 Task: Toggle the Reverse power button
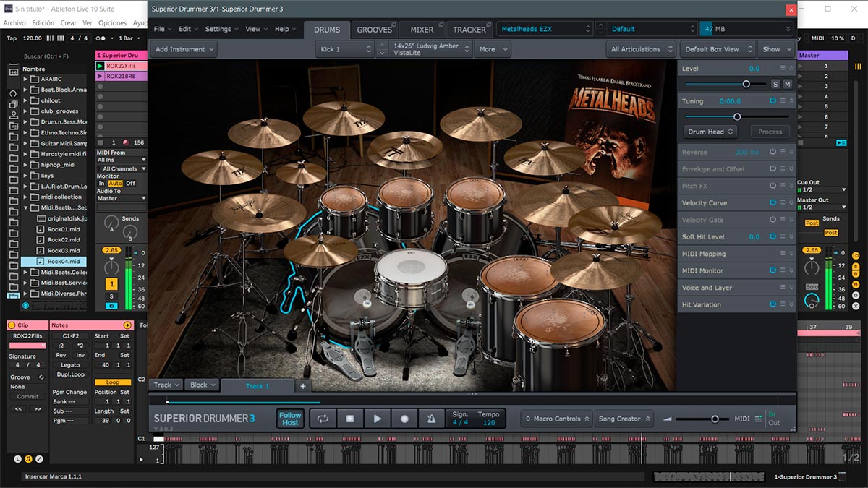(x=773, y=152)
